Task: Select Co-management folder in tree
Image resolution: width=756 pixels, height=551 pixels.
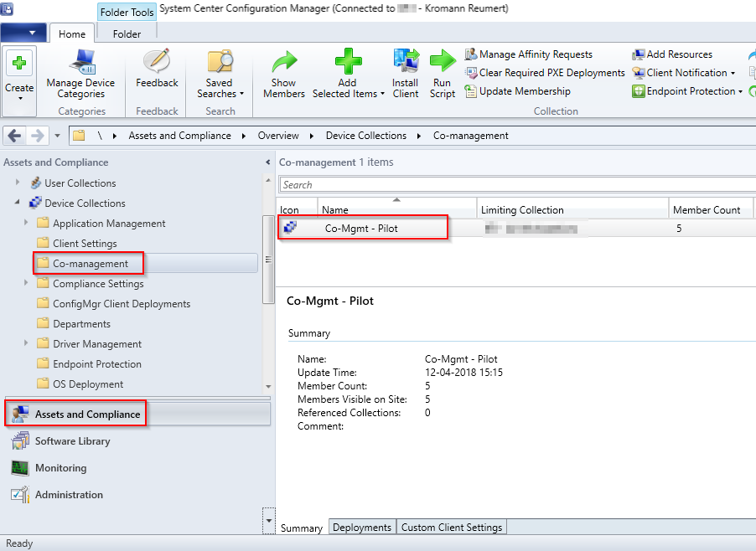Action: pos(91,264)
